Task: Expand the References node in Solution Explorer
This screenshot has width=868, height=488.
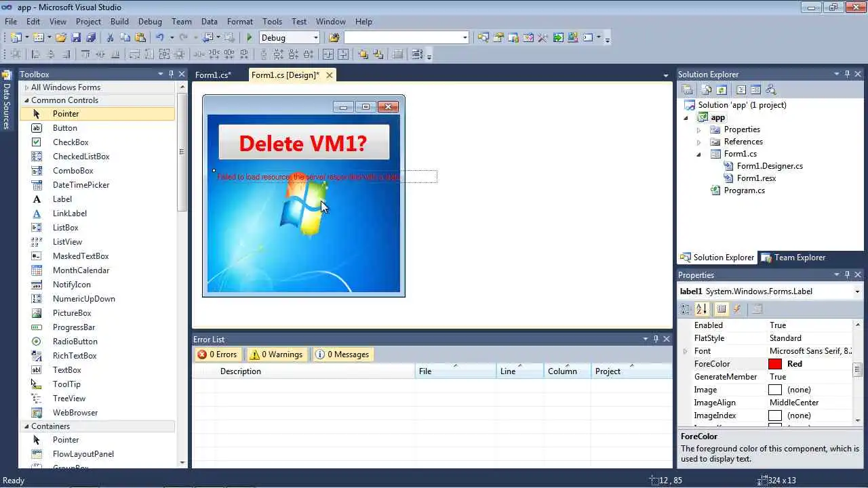Action: pos(698,142)
